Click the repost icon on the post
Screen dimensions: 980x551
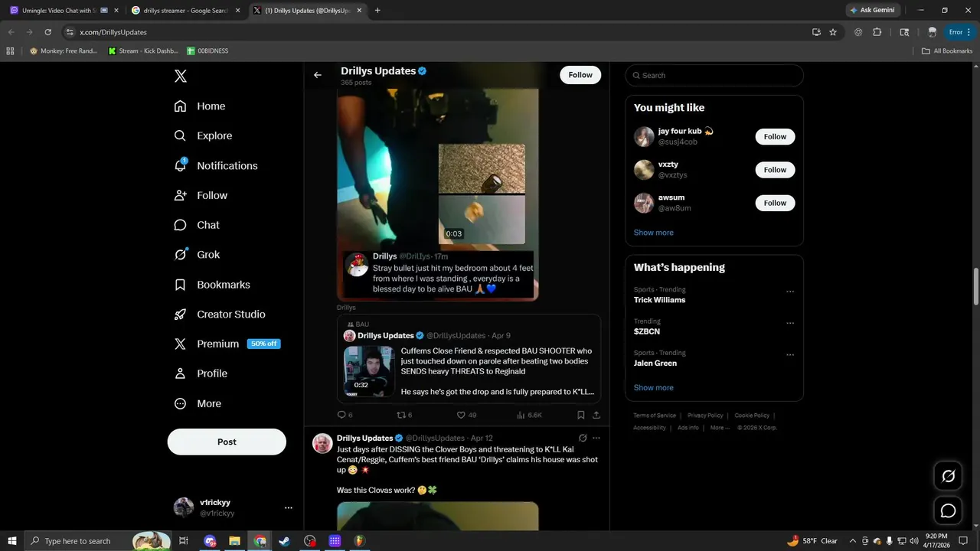[400, 415]
